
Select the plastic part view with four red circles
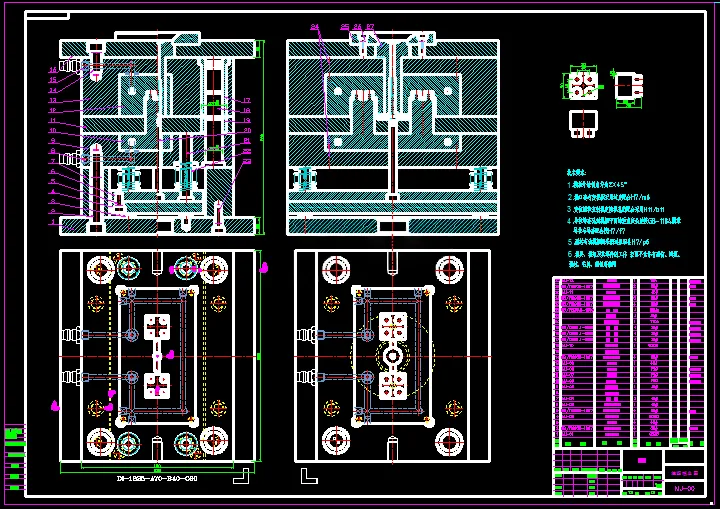(583, 85)
